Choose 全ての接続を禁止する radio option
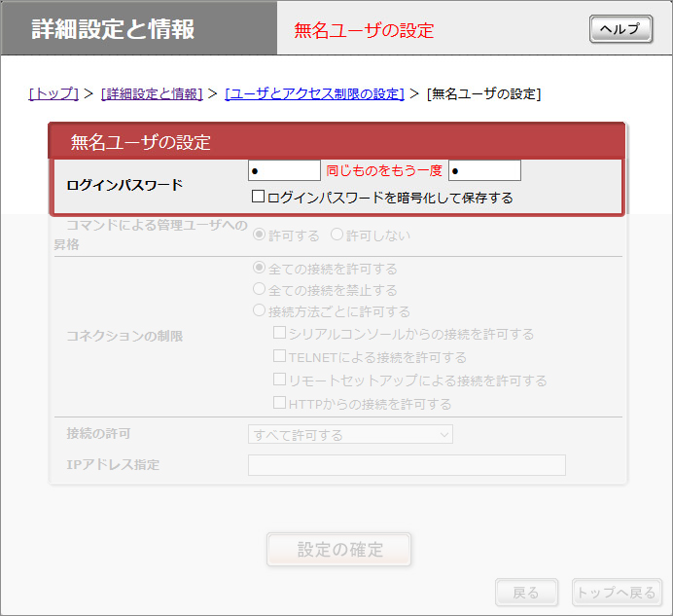Viewport: 673px width, 616px height. pos(260,289)
